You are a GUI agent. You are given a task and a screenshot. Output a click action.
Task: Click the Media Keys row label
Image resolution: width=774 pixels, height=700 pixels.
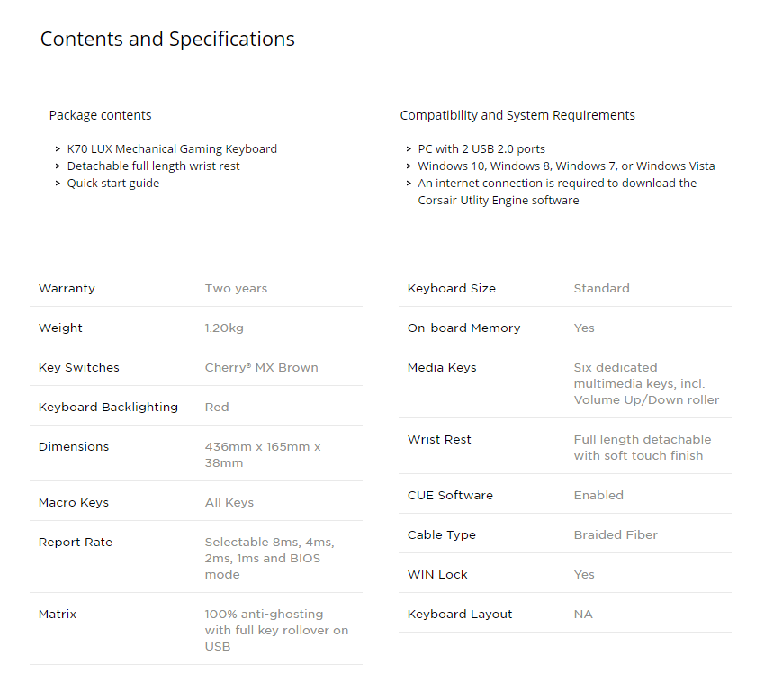[442, 368]
